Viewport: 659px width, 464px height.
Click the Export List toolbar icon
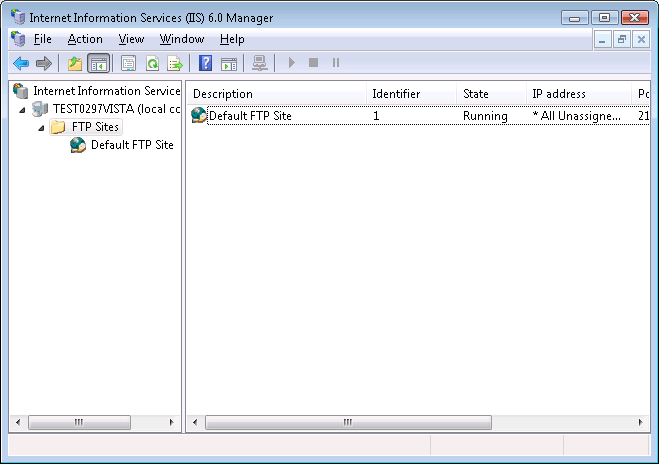pos(175,63)
